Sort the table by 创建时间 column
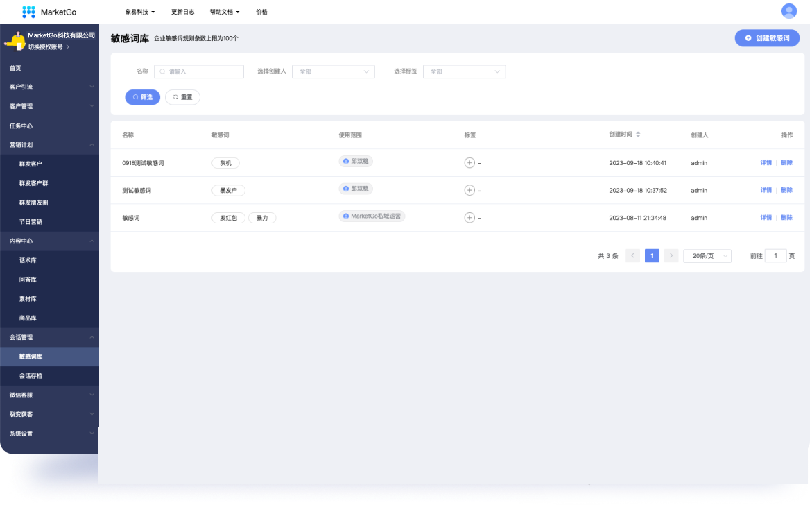Screen dimensions: 812x505 tap(638, 135)
